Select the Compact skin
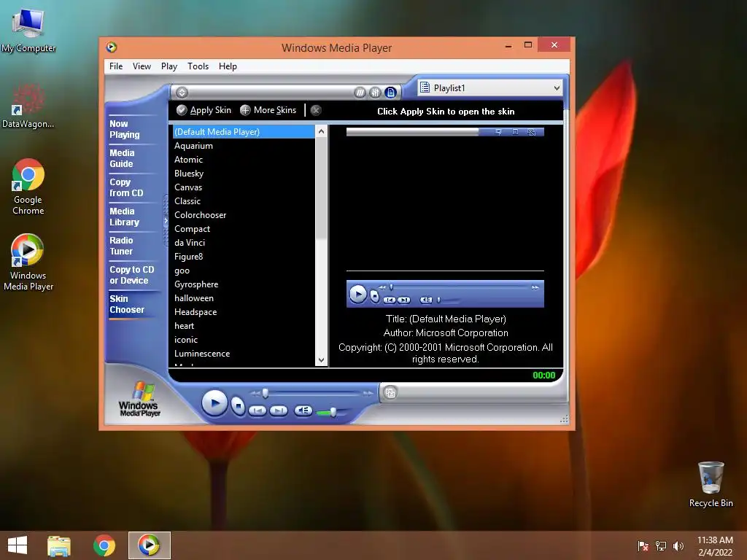Image resolution: width=747 pixels, height=560 pixels. tap(244, 228)
